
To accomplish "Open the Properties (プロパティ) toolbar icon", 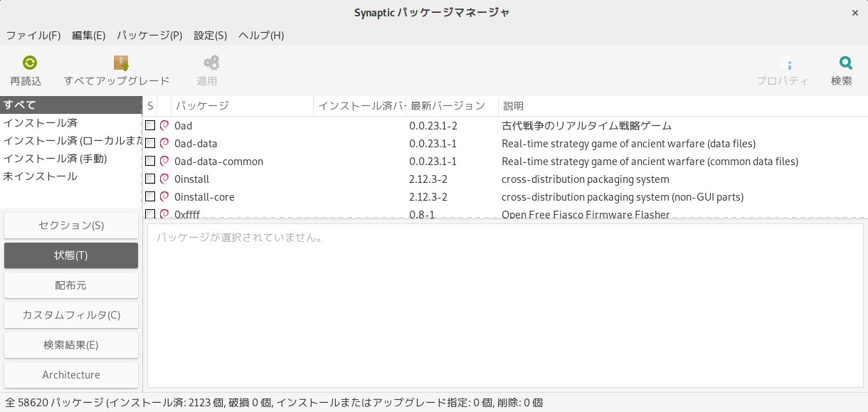I will (x=786, y=63).
